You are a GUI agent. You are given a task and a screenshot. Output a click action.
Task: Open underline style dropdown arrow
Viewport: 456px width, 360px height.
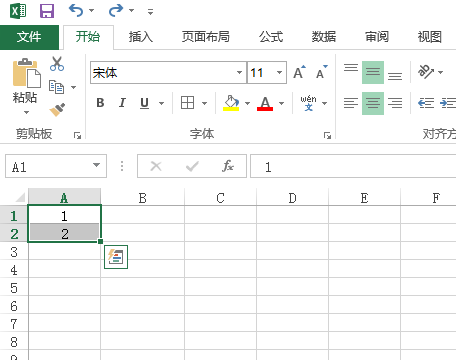[161, 103]
